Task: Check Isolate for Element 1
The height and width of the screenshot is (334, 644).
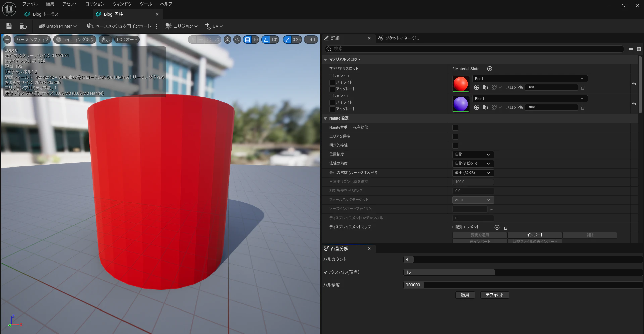Action: click(332, 109)
